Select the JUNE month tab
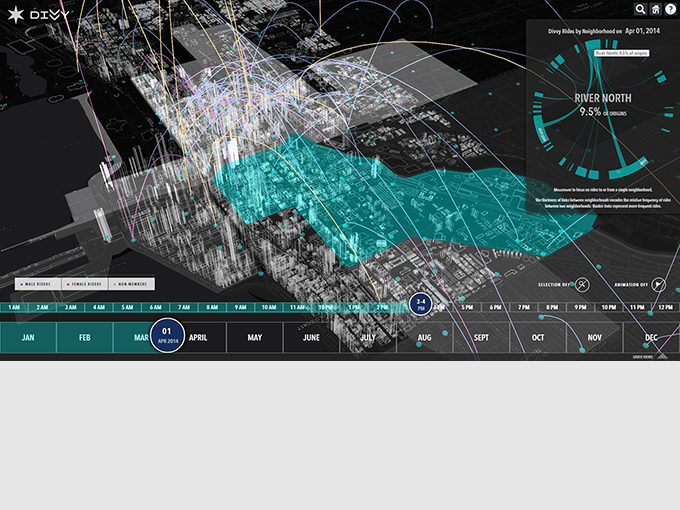Screen dimensions: 680x510 click(x=311, y=337)
